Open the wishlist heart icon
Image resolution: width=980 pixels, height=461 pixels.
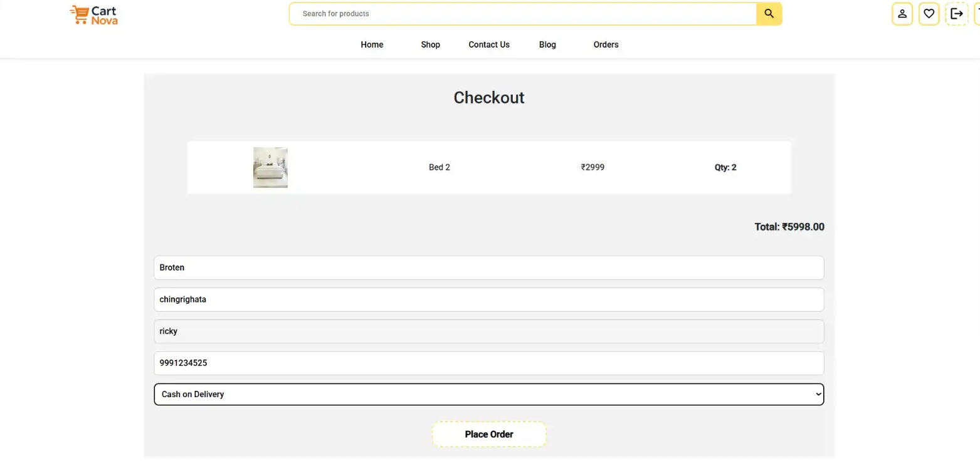click(929, 14)
